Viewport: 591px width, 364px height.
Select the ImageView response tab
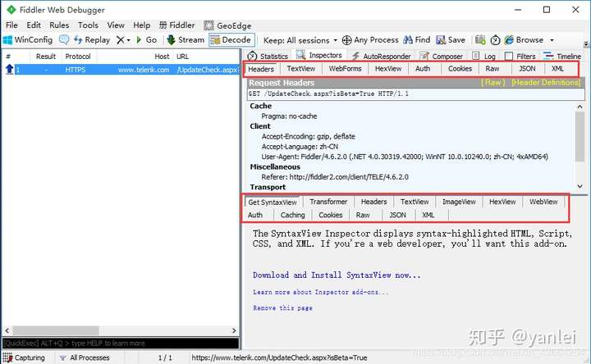point(459,202)
